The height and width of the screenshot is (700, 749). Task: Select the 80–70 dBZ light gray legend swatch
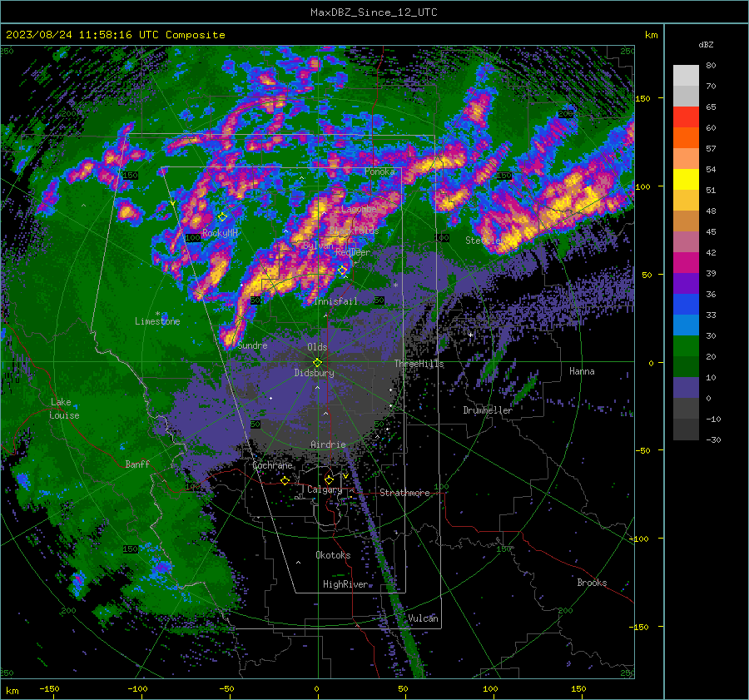click(686, 76)
